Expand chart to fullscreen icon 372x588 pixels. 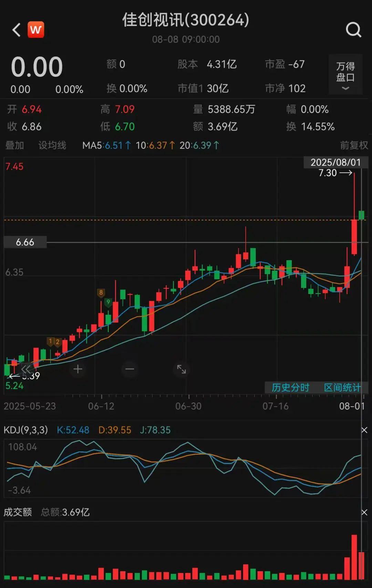tap(182, 369)
